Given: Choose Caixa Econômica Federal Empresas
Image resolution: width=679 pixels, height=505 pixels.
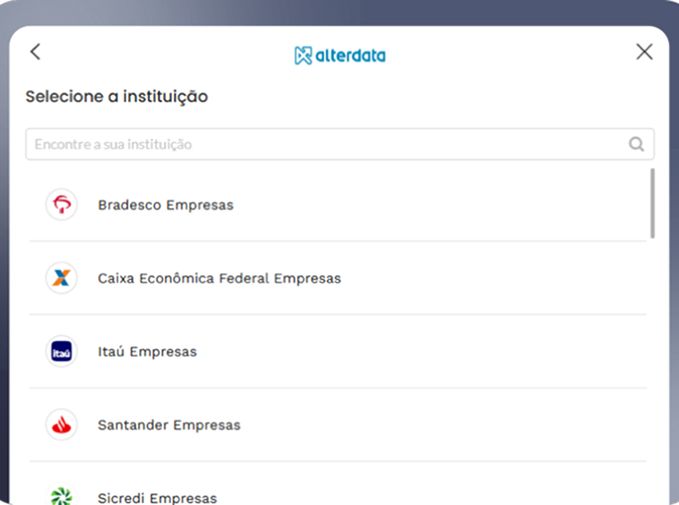Looking at the screenshot, I should point(219,278).
